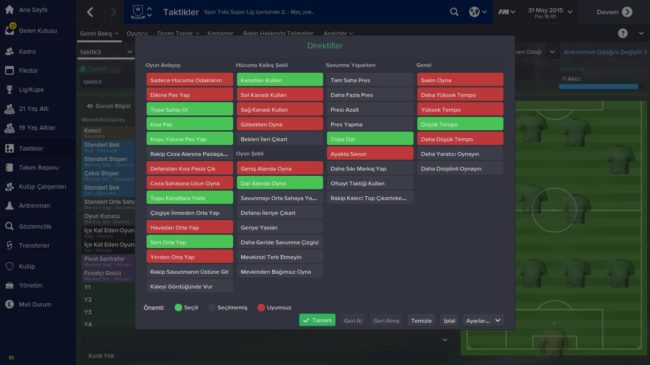Open the world globe menu

click(x=477, y=12)
